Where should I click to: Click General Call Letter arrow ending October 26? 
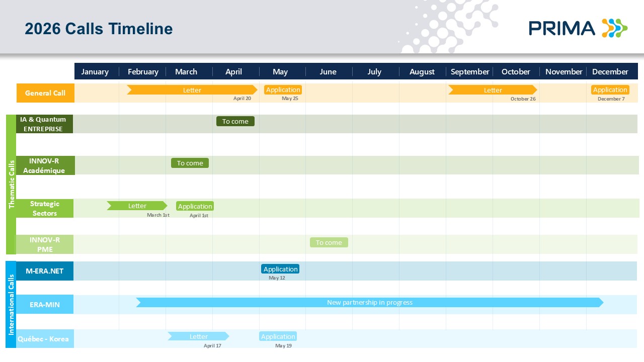(492, 90)
